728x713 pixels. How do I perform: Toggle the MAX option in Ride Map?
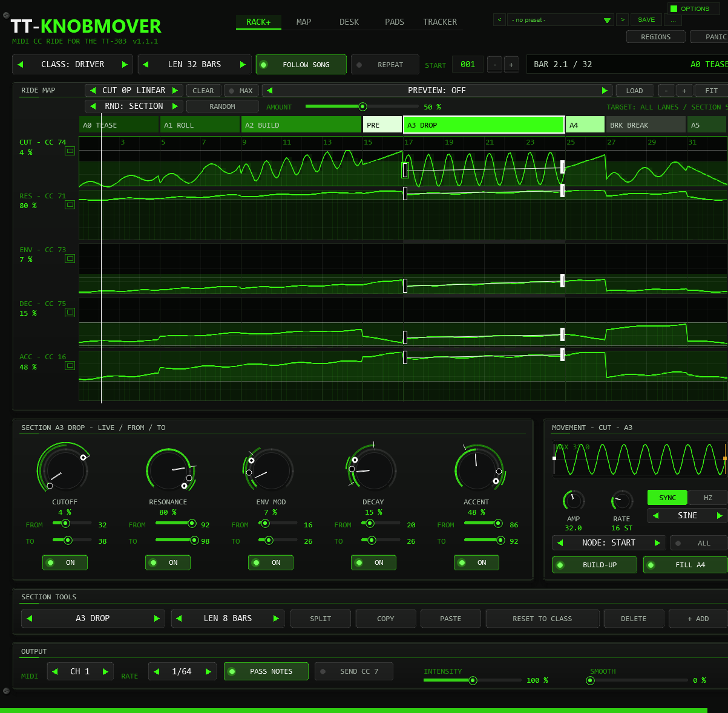[241, 91]
